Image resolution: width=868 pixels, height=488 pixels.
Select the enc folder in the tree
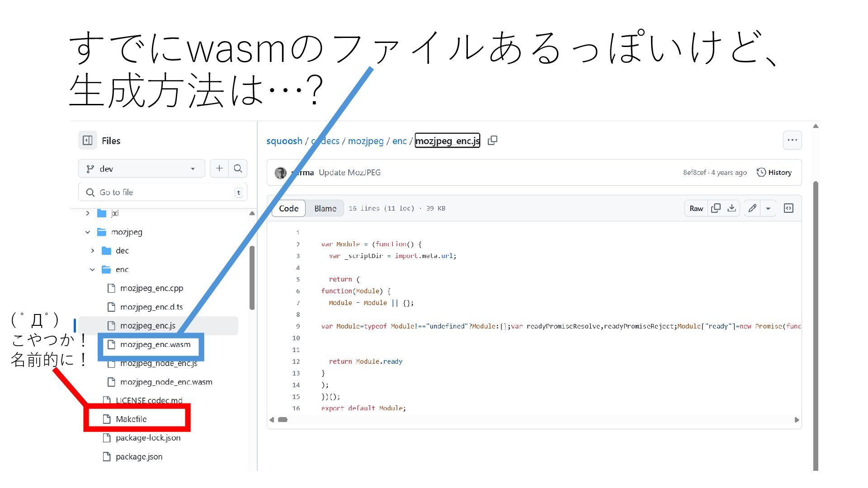[122, 269]
